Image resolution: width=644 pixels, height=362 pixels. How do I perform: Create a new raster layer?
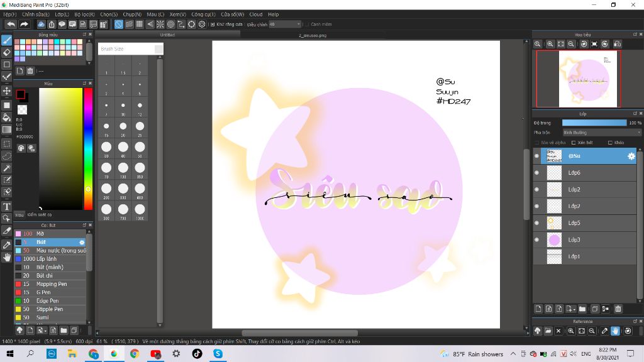point(538,309)
